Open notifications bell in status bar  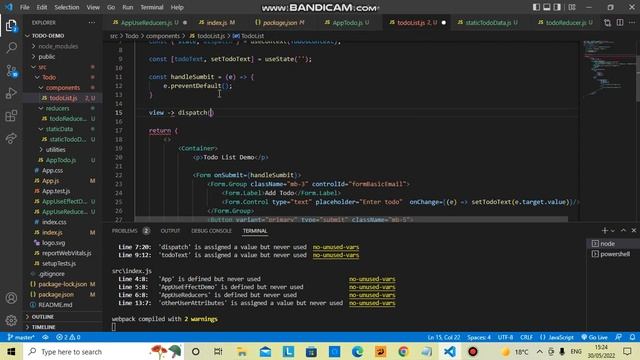point(632,338)
